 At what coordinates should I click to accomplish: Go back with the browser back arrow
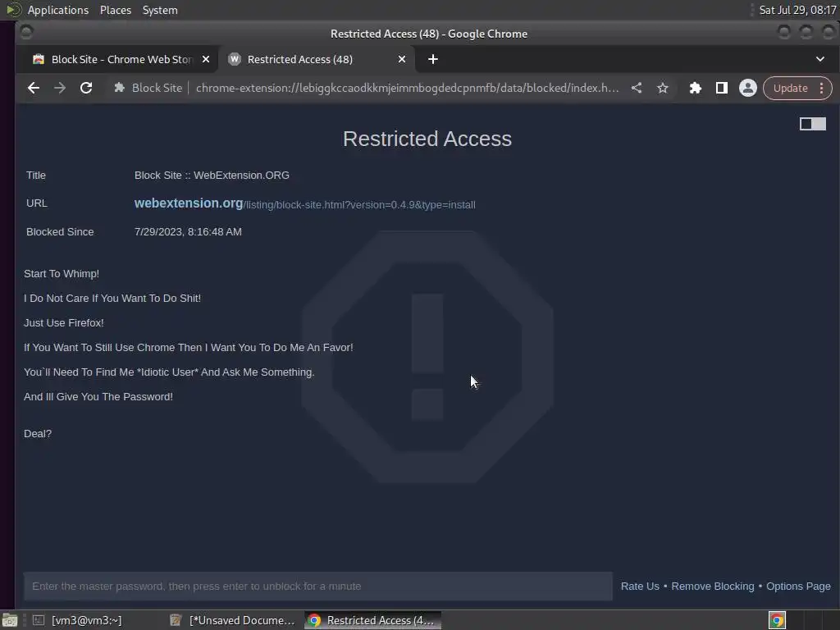pyautogui.click(x=33, y=88)
